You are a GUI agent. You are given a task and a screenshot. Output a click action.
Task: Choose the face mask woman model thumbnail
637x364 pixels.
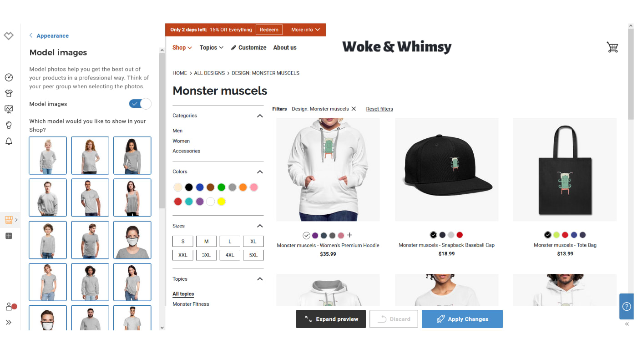(x=132, y=240)
